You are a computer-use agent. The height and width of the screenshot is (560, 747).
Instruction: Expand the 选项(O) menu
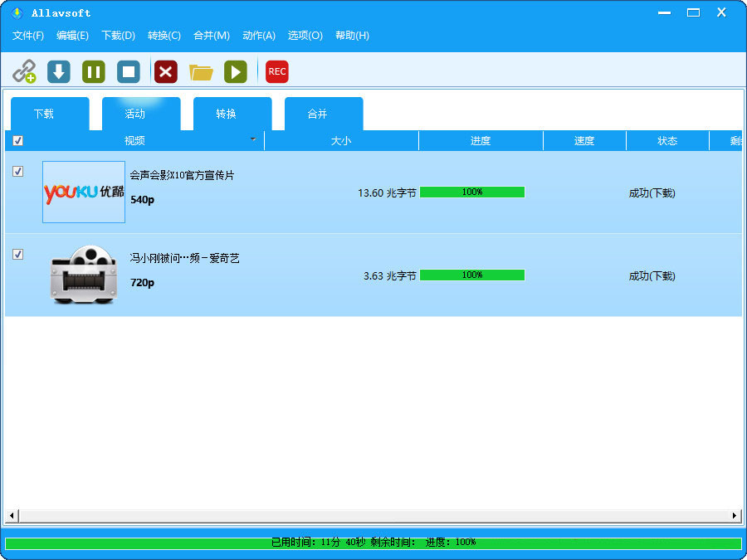(x=305, y=36)
